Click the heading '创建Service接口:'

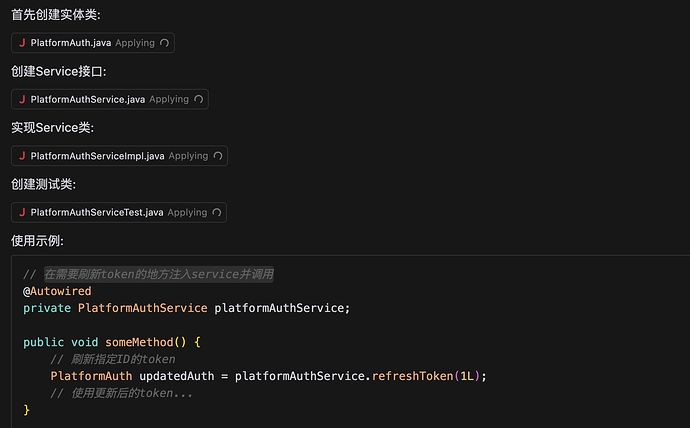59,71
